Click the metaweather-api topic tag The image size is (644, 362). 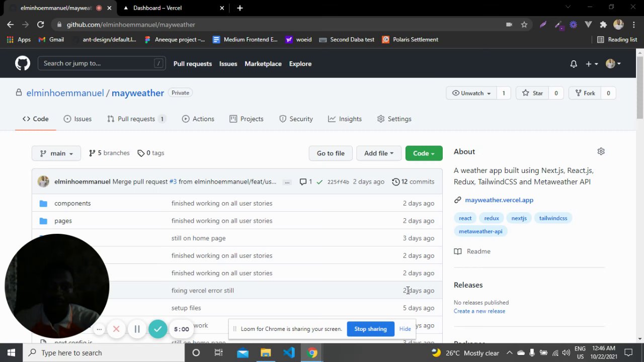click(480, 231)
